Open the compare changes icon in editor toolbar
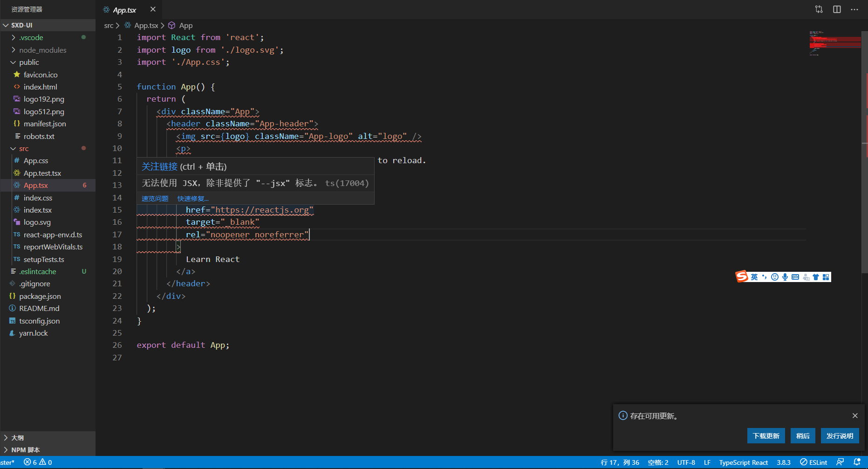Screen dimensions: 868x469 point(819,9)
